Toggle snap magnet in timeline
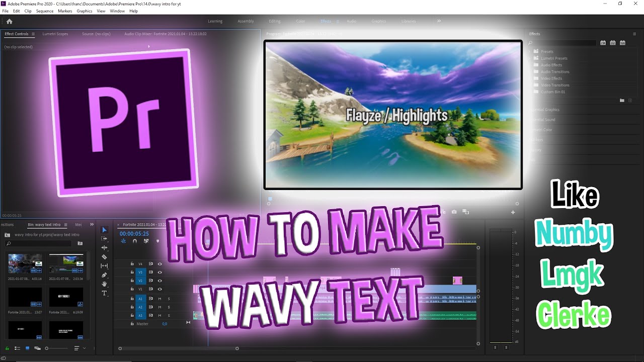 [135, 241]
